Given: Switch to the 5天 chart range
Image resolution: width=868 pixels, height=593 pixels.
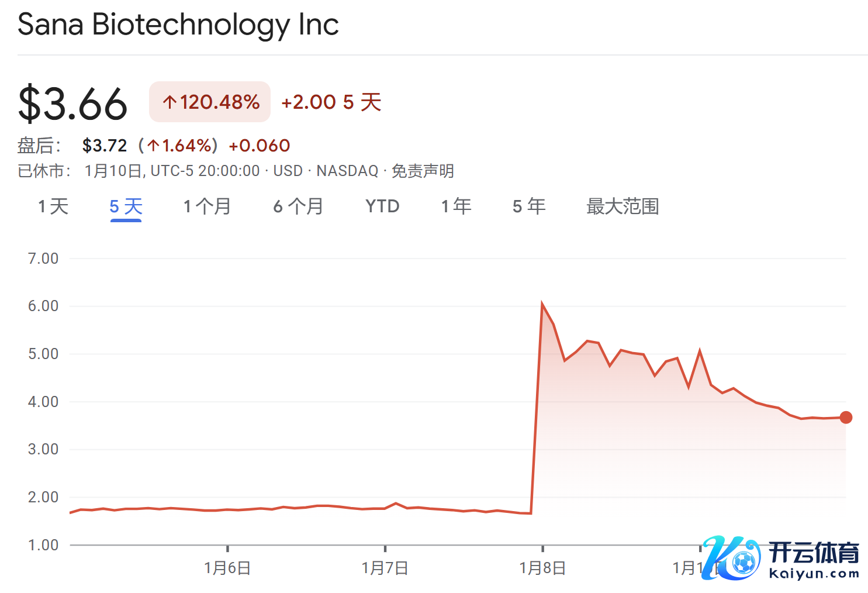Looking at the screenshot, I should [126, 206].
